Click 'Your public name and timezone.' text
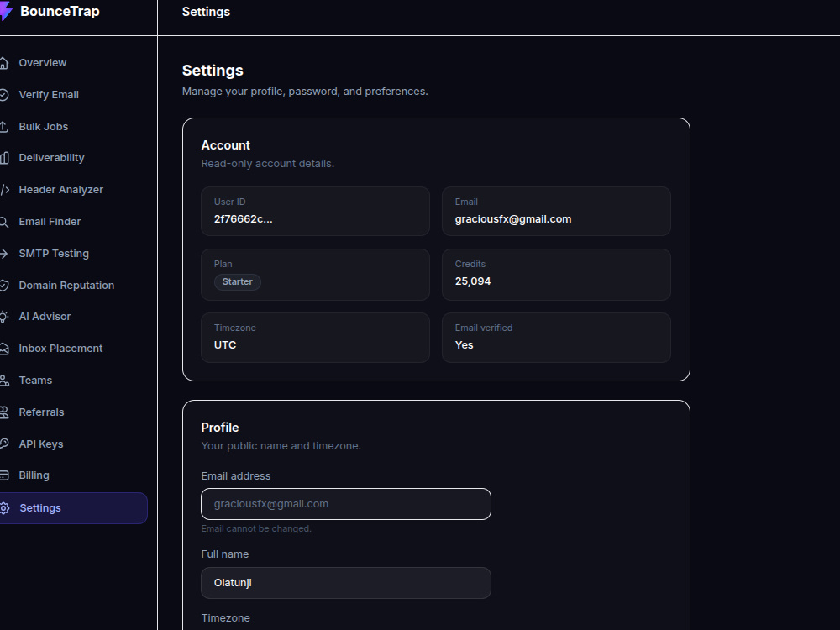Screen dimensions: 840x630 tap(281, 446)
